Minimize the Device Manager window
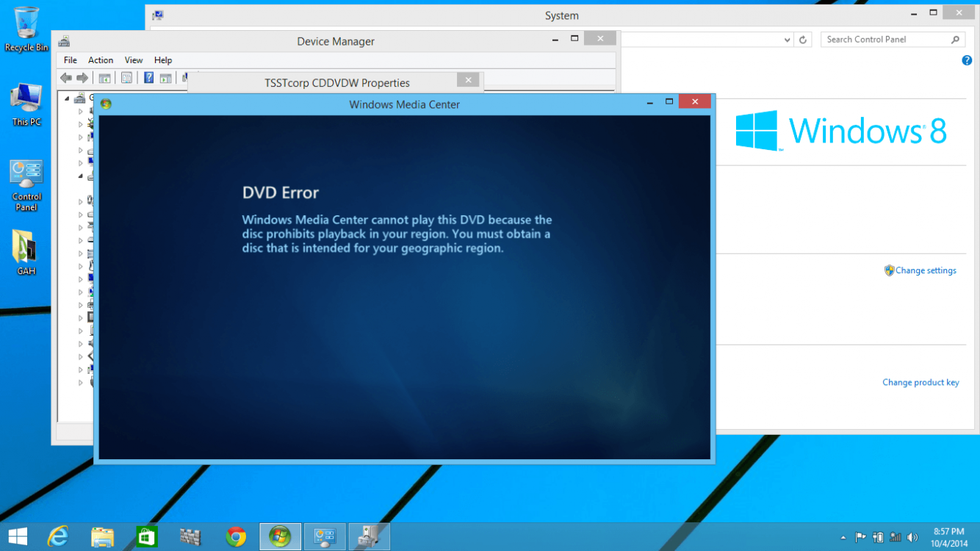This screenshot has height=551, width=980. [x=555, y=40]
